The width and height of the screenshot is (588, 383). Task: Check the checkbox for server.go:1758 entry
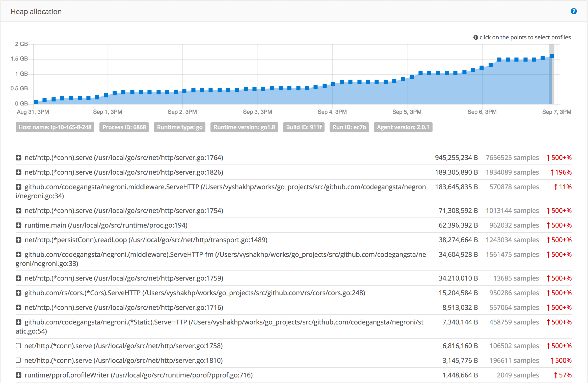point(18,346)
